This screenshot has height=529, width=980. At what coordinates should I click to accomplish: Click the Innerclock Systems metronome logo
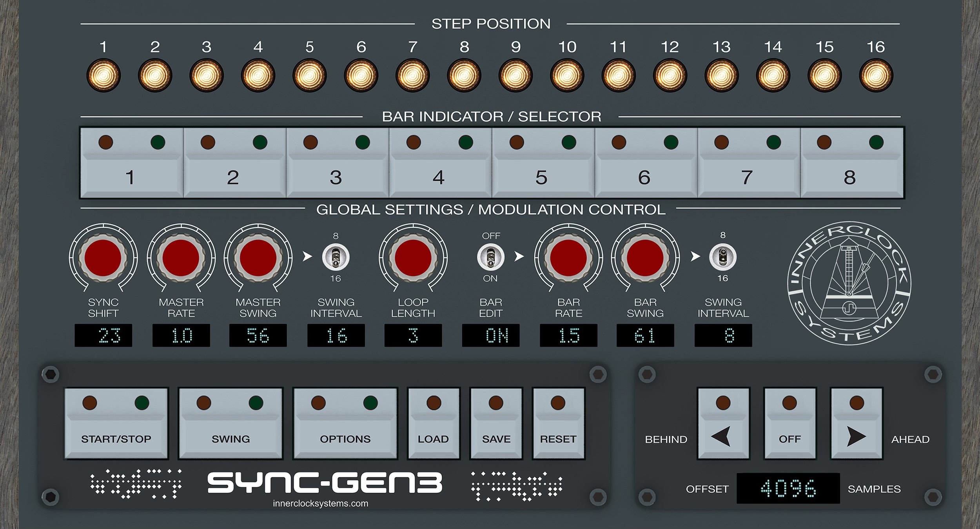849,284
